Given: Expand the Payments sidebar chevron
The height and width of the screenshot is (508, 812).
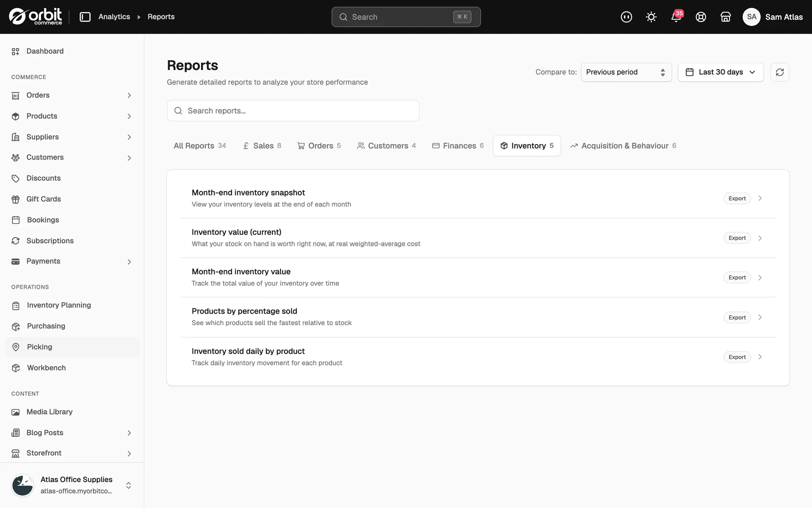Looking at the screenshot, I should (x=129, y=262).
